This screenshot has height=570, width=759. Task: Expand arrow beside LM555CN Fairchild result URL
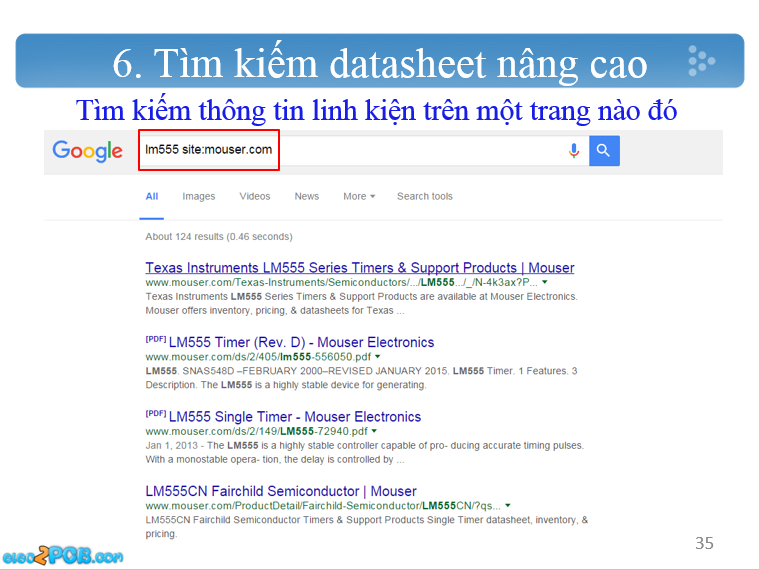point(508,506)
